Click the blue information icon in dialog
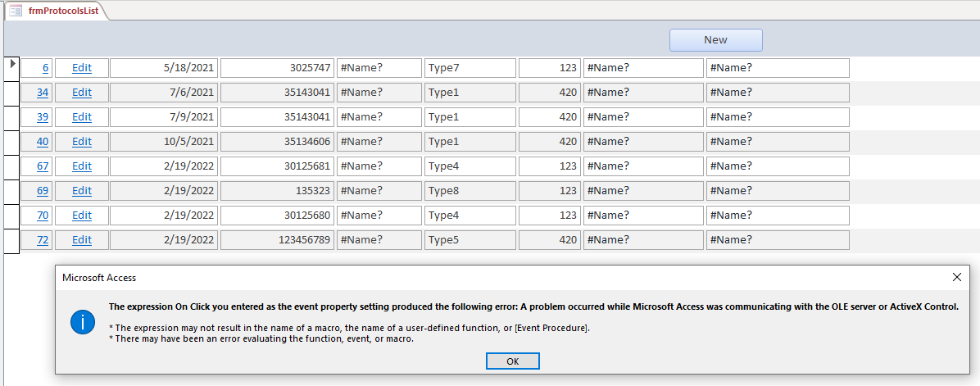This screenshot has height=386, width=980. click(x=83, y=322)
